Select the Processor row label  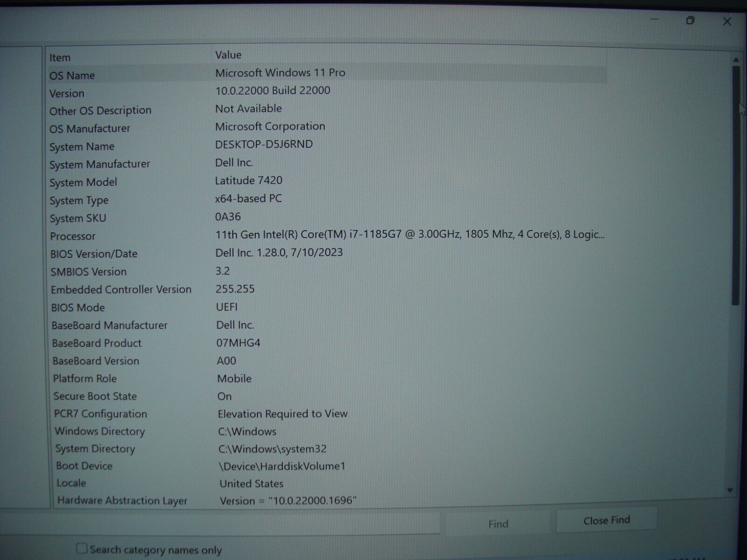coord(72,236)
